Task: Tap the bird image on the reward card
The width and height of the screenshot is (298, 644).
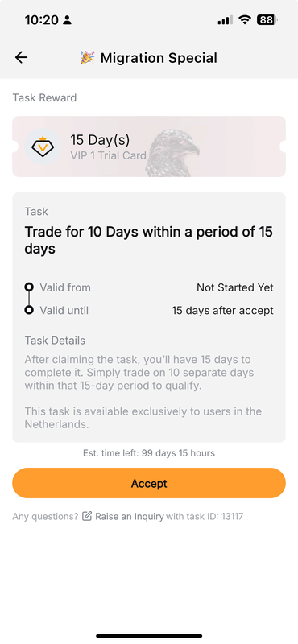Action: coord(172,153)
